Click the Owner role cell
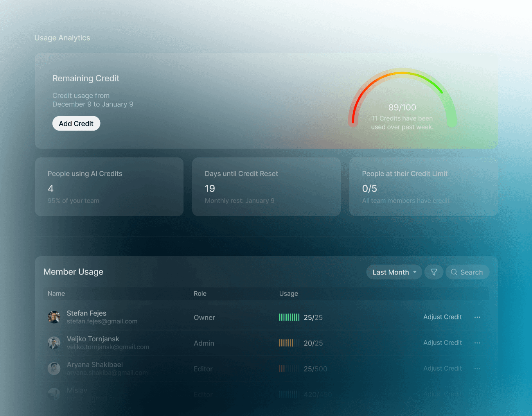The width and height of the screenshot is (532, 416). click(204, 317)
